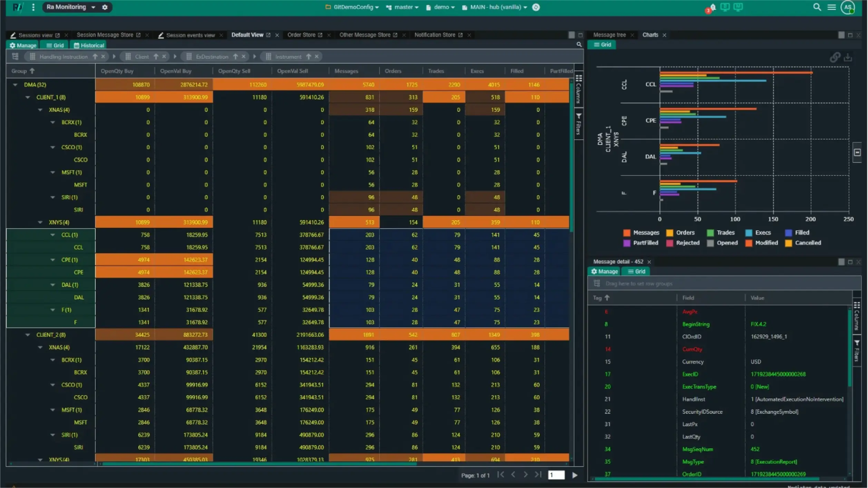The image size is (868, 488).
Task: Click Manage in the Message detail panel
Action: point(604,272)
